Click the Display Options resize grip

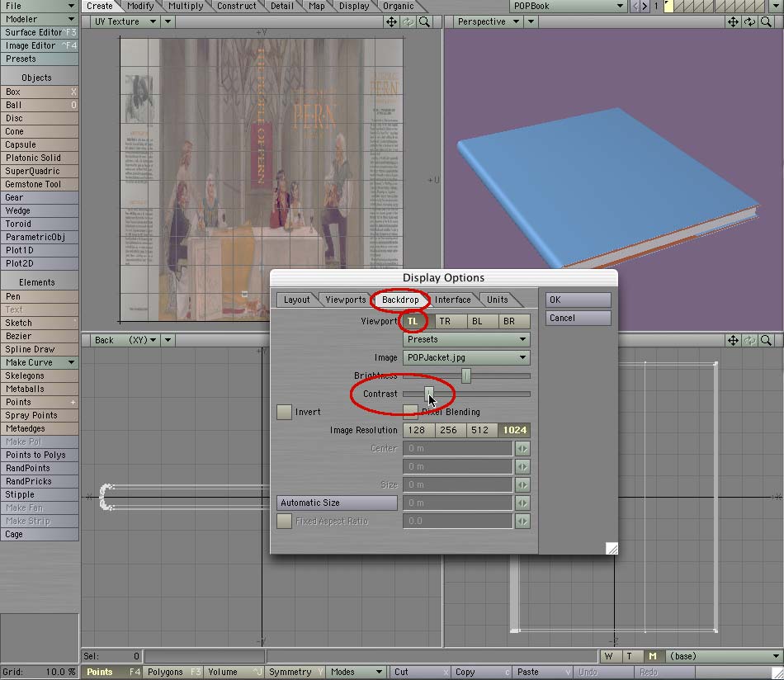pos(612,549)
